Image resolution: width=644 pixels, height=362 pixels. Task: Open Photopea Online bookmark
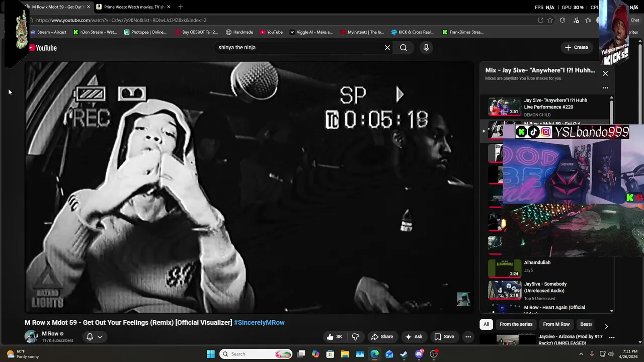[145, 32]
